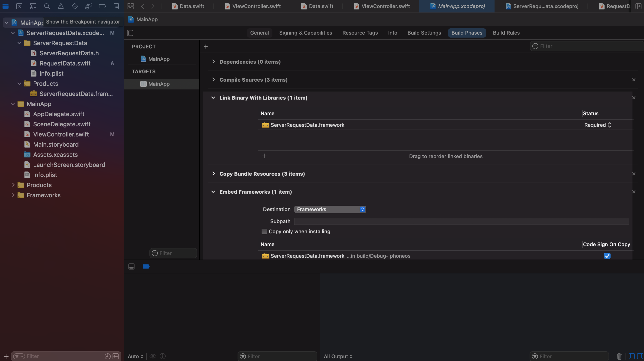This screenshot has width=644, height=361.
Task: Click the build phases Filter field
Action: [585, 46]
